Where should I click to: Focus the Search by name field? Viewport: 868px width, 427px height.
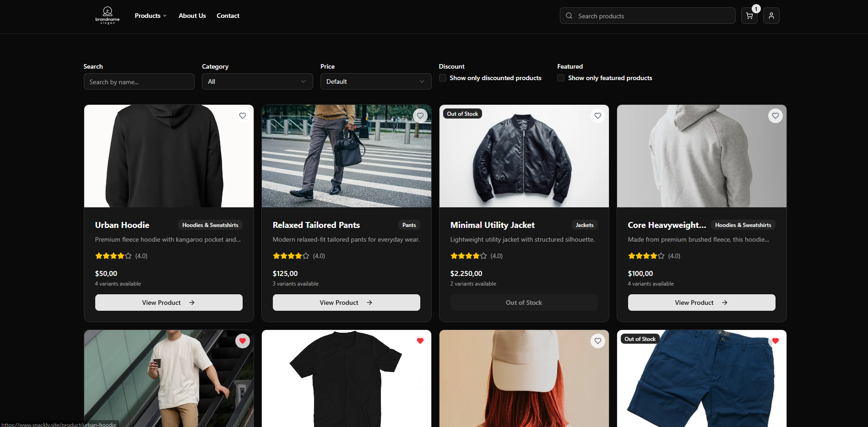click(139, 82)
